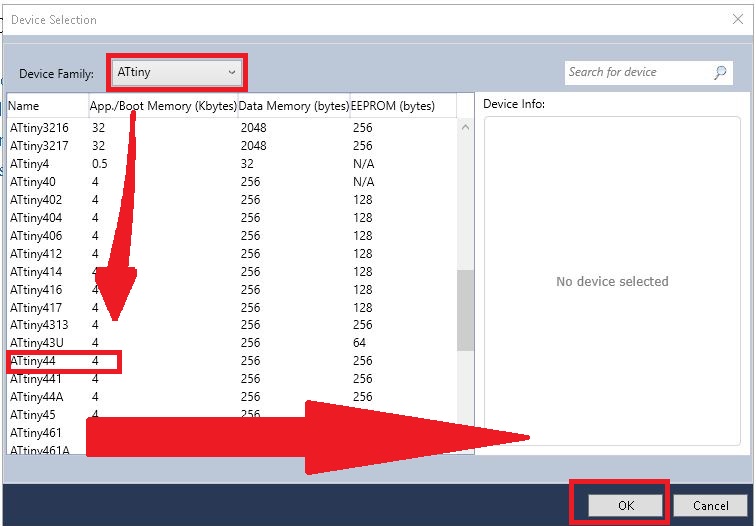The height and width of the screenshot is (526, 756).
Task: Click the device list scroll up arrow
Action: 465,127
